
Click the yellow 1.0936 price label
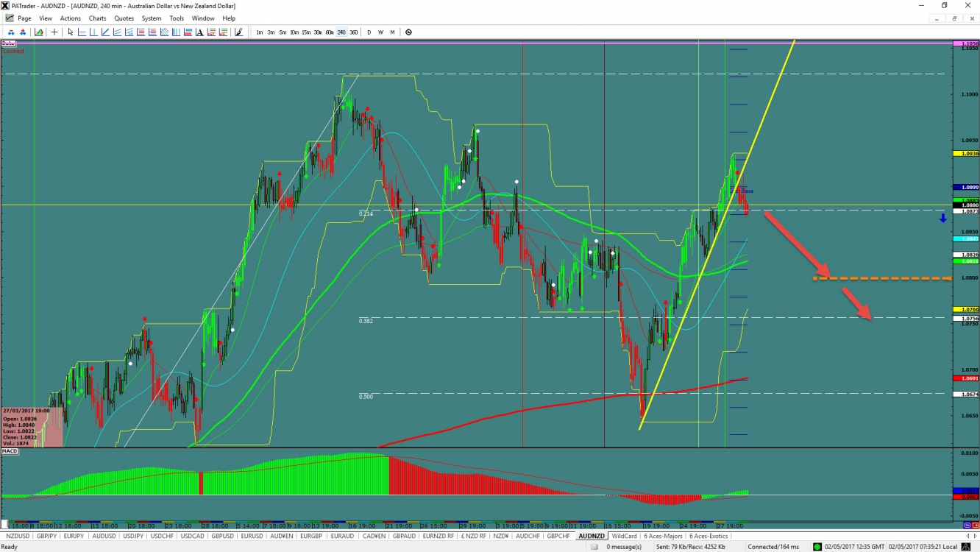pyautogui.click(x=965, y=153)
